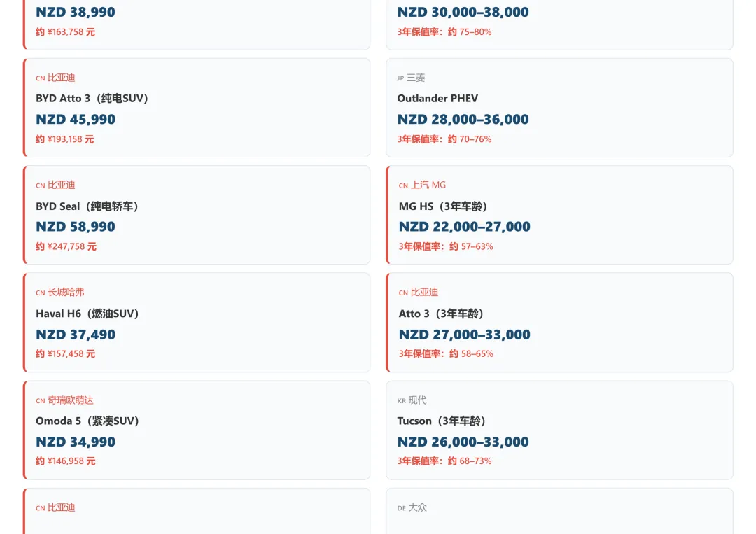756x534 pixels.
Task: Open the MG HS（3年车龄） card
Action: pos(443,206)
